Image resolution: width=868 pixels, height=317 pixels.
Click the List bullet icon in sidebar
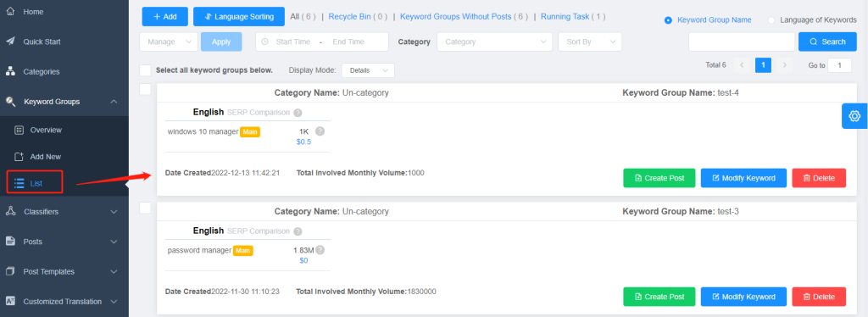click(19, 183)
